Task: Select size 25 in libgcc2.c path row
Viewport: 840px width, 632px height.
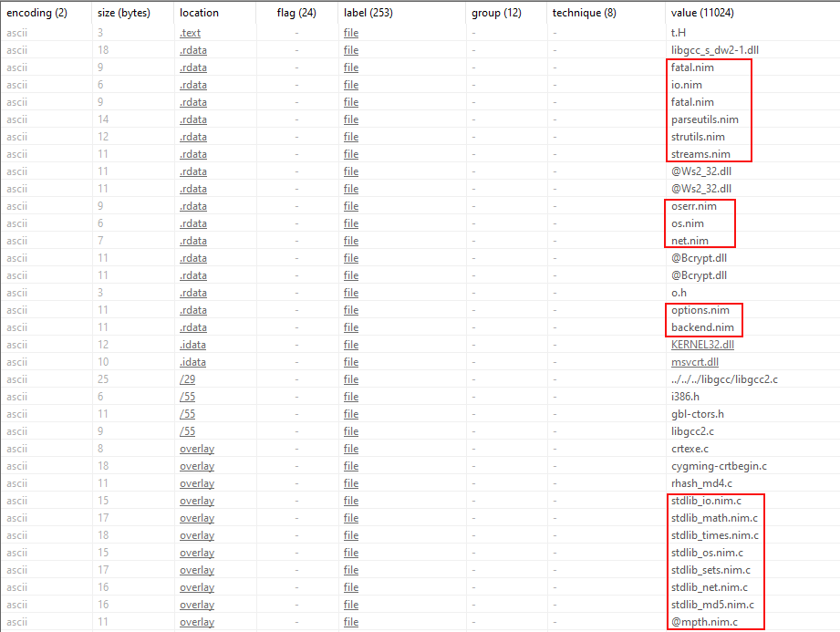Action: point(103,379)
